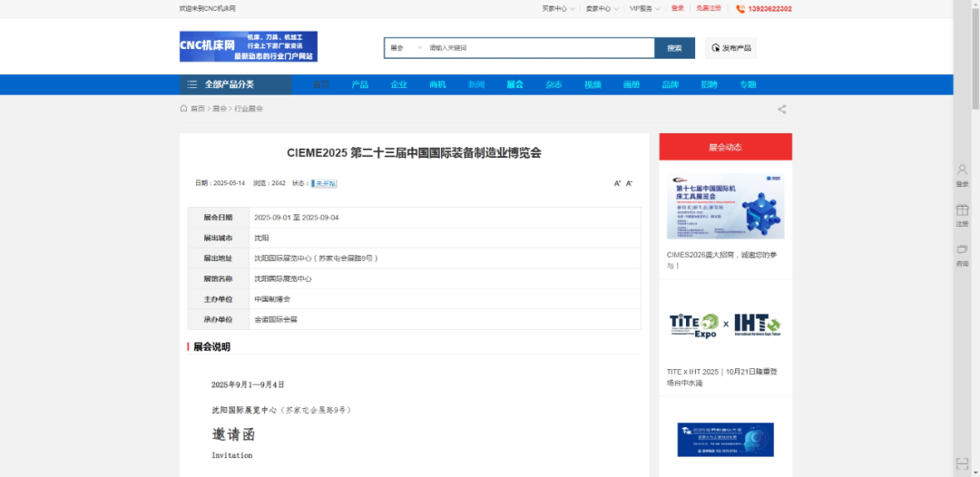Click the CNC机床网 logo banner
The image size is (980, 477).
pyautogui.click(x=248, y=47)
